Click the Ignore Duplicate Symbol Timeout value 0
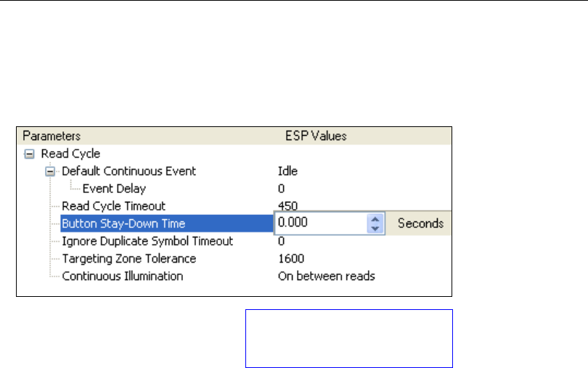Viewport: 588px width, 368px height. coord(281,241)
